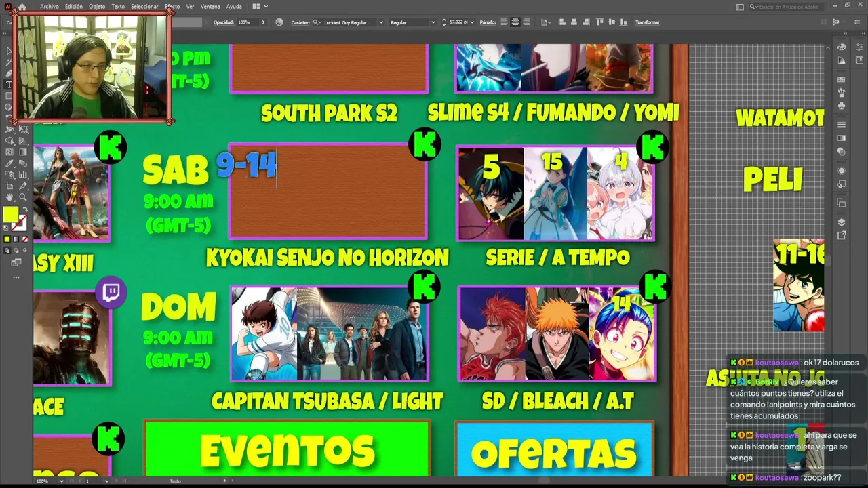Swap fill and stroke colors
The width and height of the screenshot is (868, 488).
tap(24, 209)
